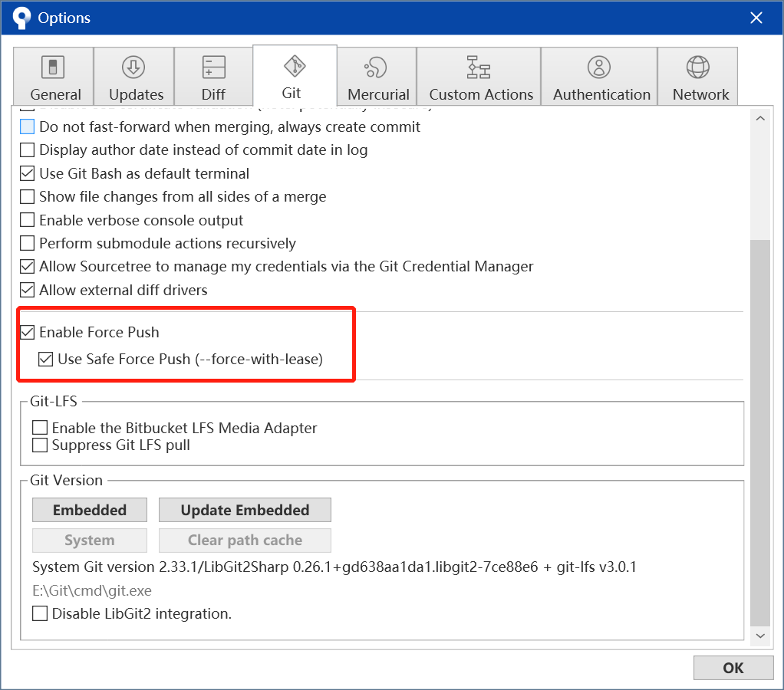Enable verbose console output checkbox

click(28, 221)
